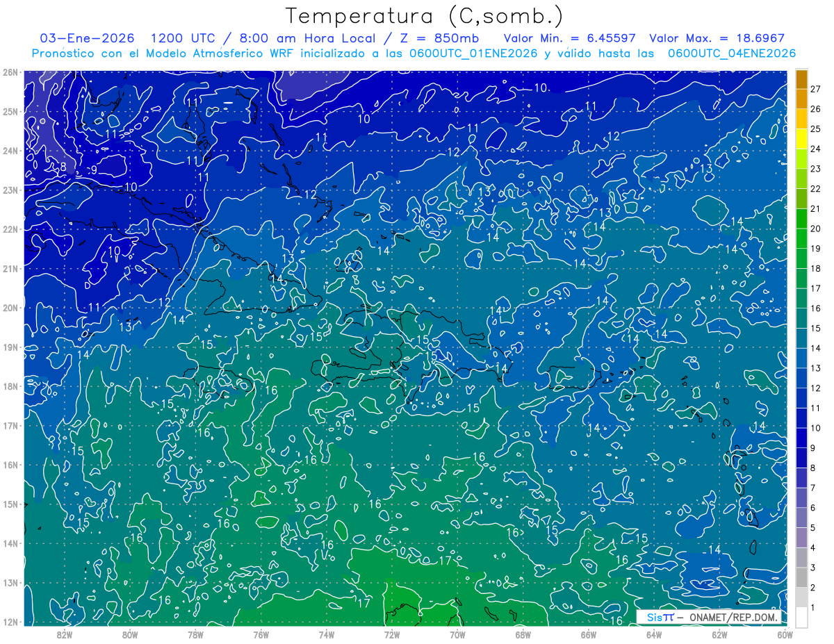Click the "82W" longitude axis label
The image size is (834, 644).
coord(64,634)
